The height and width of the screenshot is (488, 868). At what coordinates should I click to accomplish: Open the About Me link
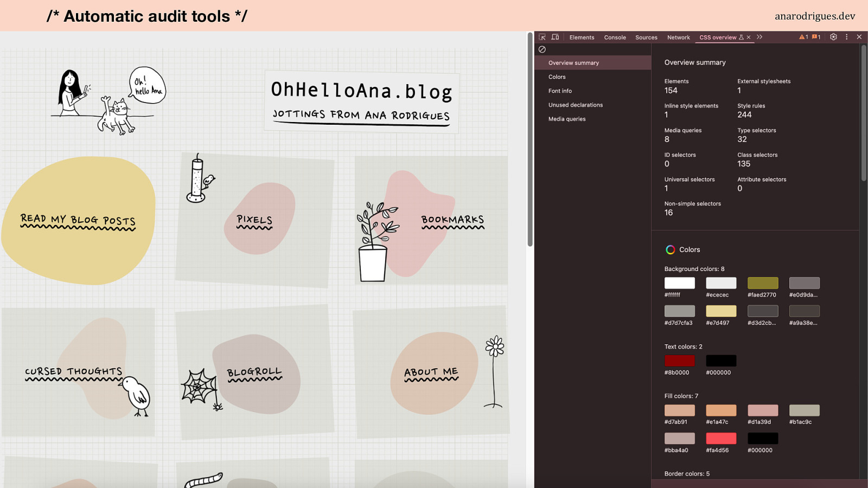click(x=431, y=373)
